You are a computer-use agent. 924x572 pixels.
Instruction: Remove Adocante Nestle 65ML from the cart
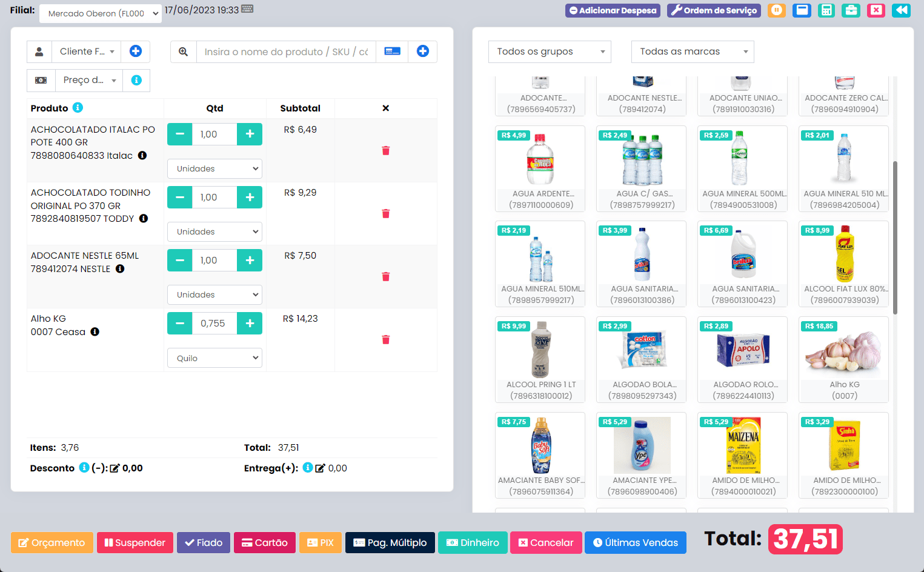386,276
